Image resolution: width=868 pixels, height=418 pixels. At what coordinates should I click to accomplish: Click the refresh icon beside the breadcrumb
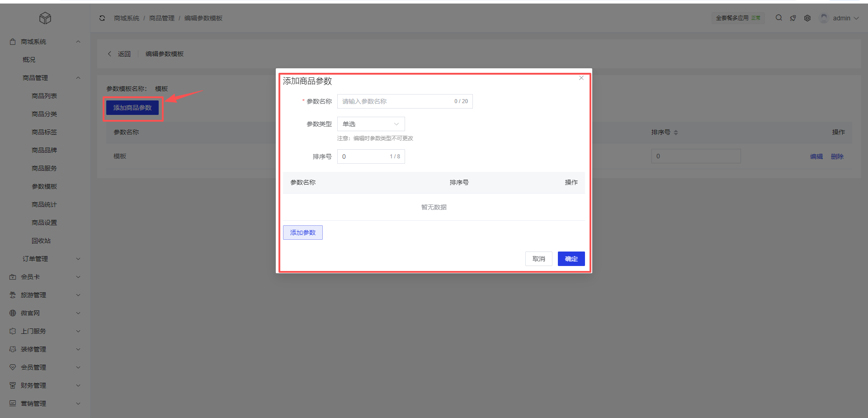point(102,18)
